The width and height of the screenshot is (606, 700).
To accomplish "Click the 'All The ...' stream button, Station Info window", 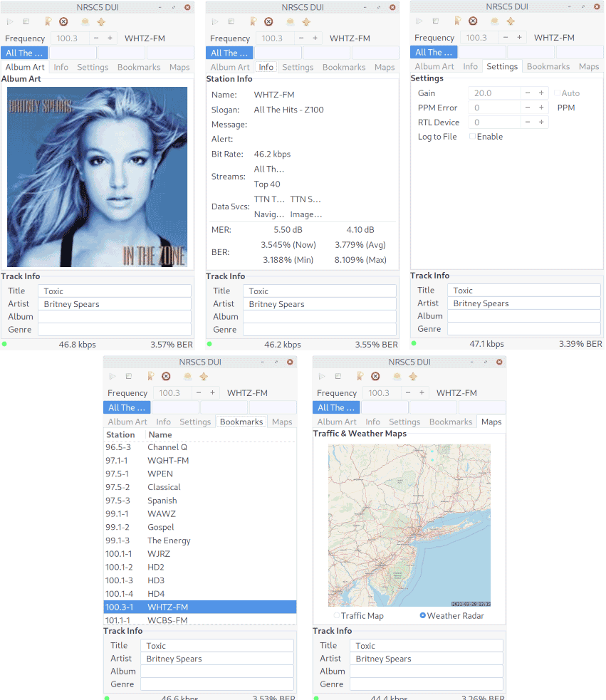I will [229, 53].
